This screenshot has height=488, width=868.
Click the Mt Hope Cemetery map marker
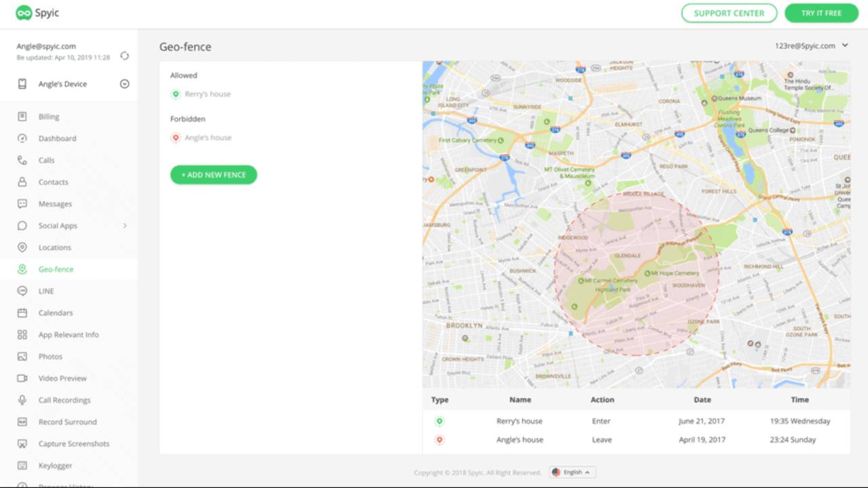pos(647,273)
